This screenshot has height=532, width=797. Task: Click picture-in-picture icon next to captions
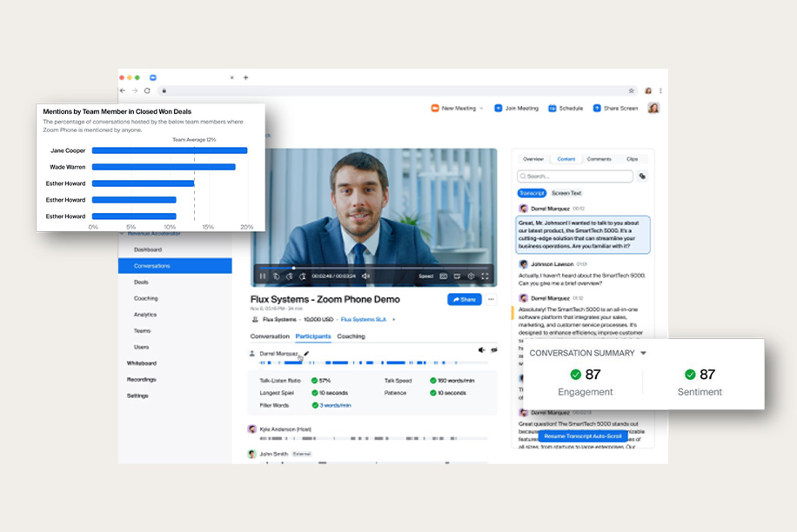pyautogui.click(x=457, y=276)
